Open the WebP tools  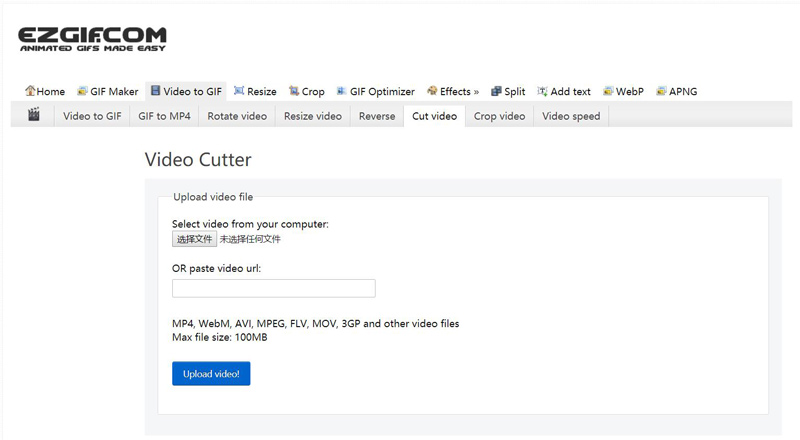pyautogui.click(x=623, y=91)
